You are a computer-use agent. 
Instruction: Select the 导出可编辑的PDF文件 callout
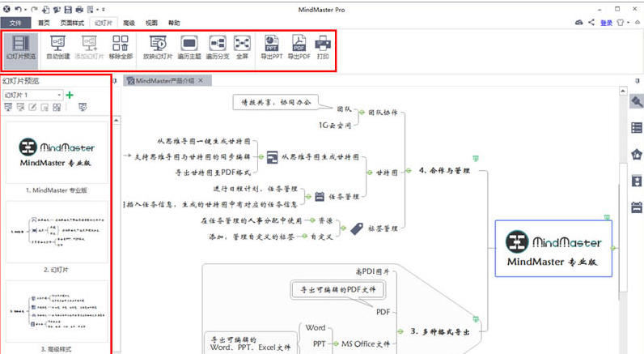(x=338, y=289)
